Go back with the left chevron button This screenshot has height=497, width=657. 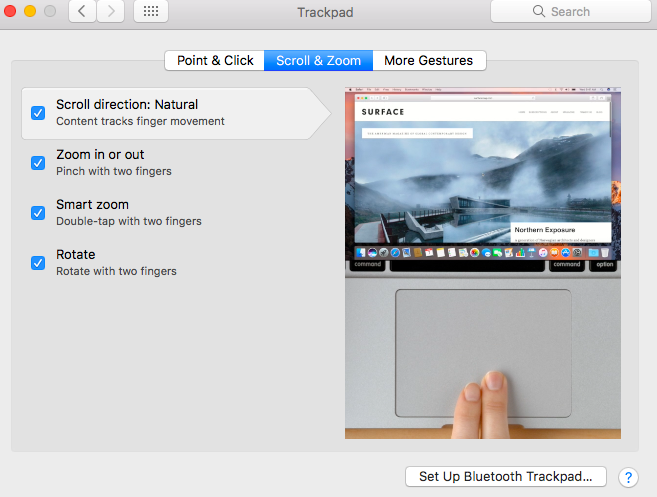[82, 11]
